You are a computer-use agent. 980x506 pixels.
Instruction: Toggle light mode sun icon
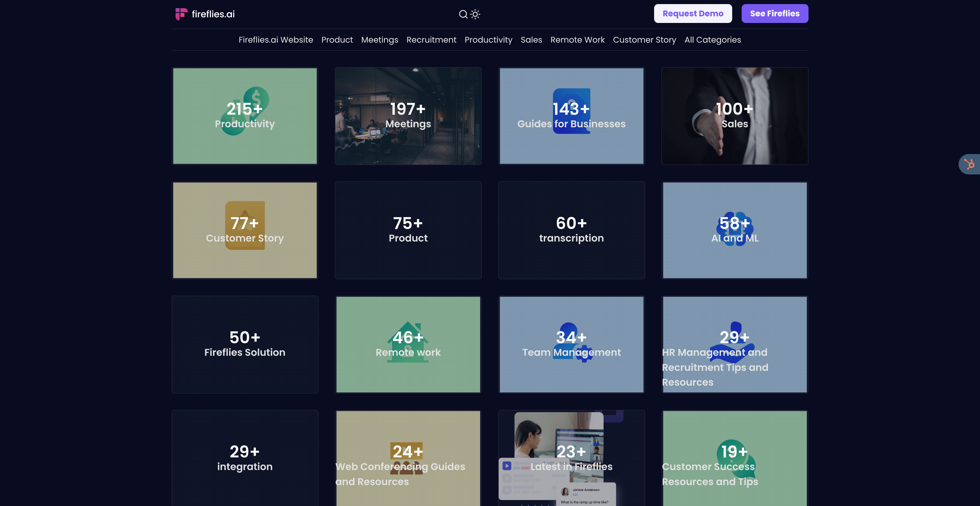[475, 14]
